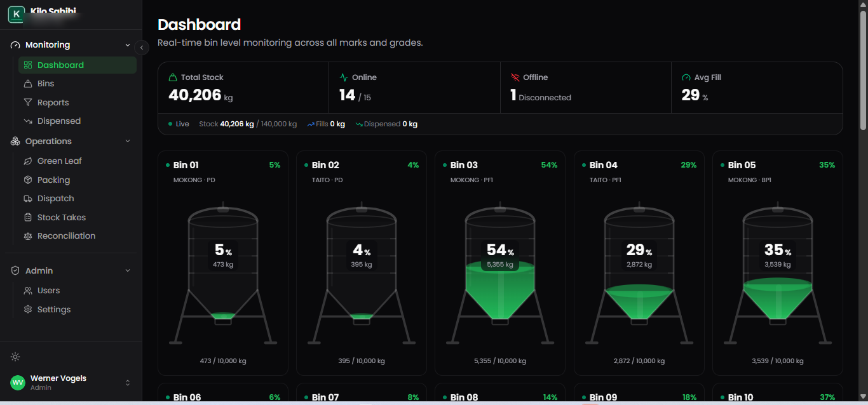Open the Dispatch page
868x405 pixels.
(78, 199)
